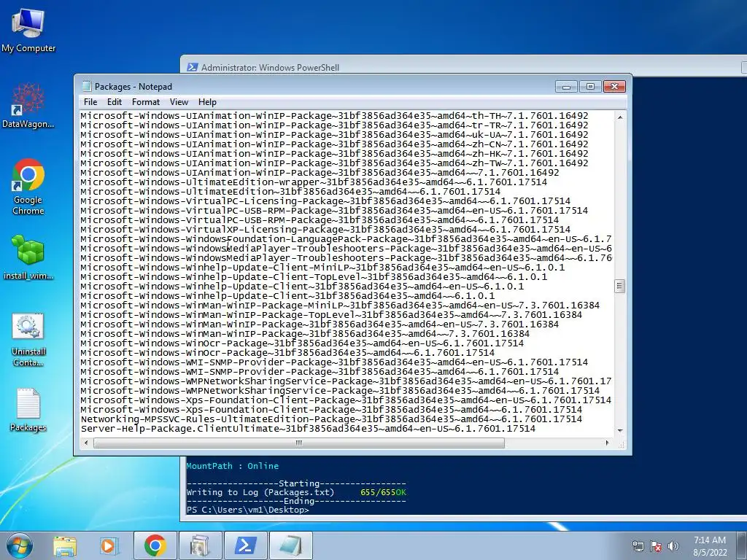Viewport: 747px width, 560px height.
Task: Click the UIAnimation line with th-TH
Action: [x=334, y=116]
